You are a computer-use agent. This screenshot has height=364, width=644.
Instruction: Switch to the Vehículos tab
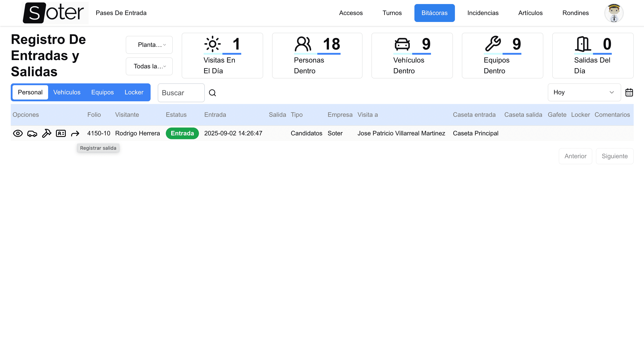click(x=67, y=92)
